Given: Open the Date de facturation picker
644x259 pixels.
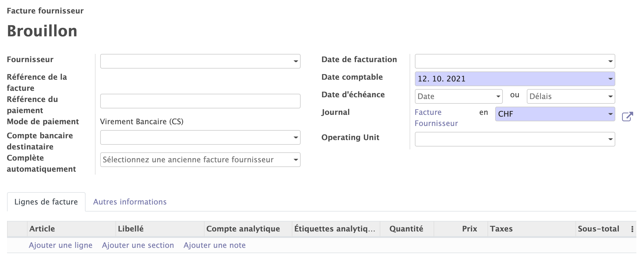Looking at the screenshot, I should tap(514, 61).
